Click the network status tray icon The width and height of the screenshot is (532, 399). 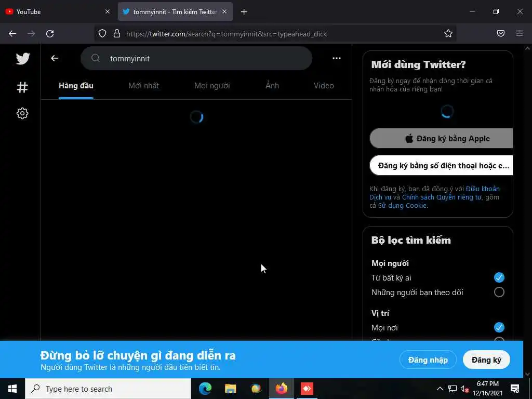point(453,389)
